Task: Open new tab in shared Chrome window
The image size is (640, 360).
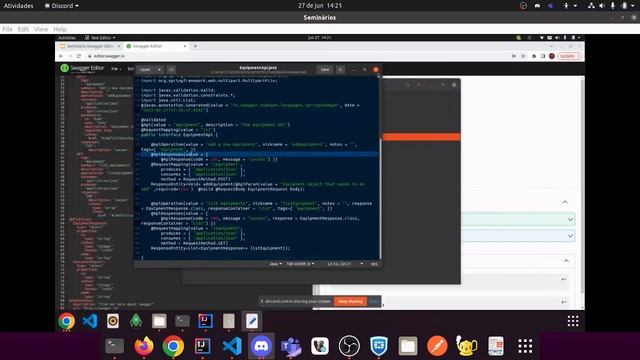Action: [195, 46]
